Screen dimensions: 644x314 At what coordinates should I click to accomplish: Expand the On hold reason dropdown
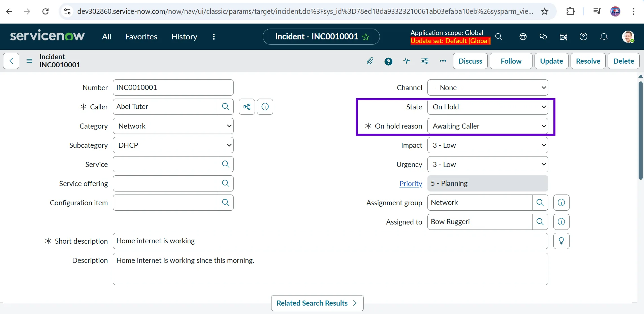pos(487,126)
